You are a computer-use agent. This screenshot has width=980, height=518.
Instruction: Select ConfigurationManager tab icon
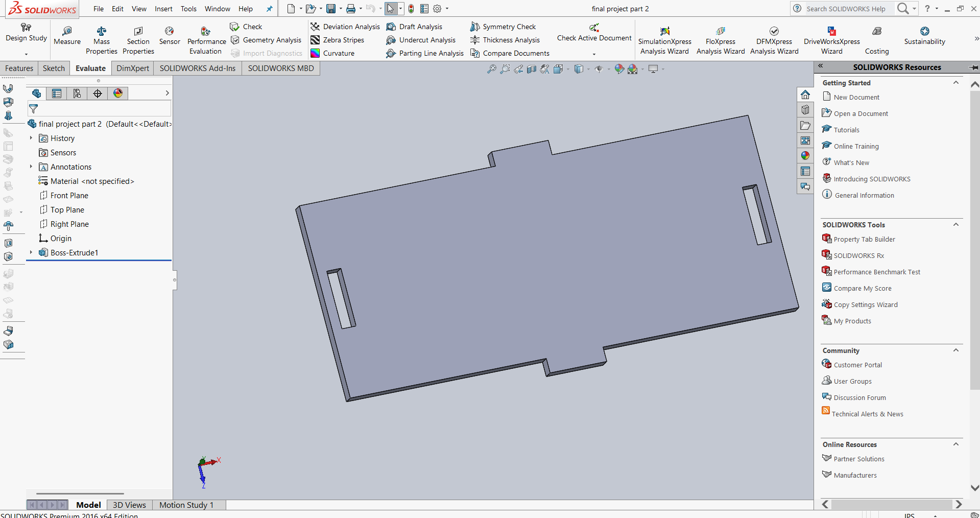(x=77, y=93)
